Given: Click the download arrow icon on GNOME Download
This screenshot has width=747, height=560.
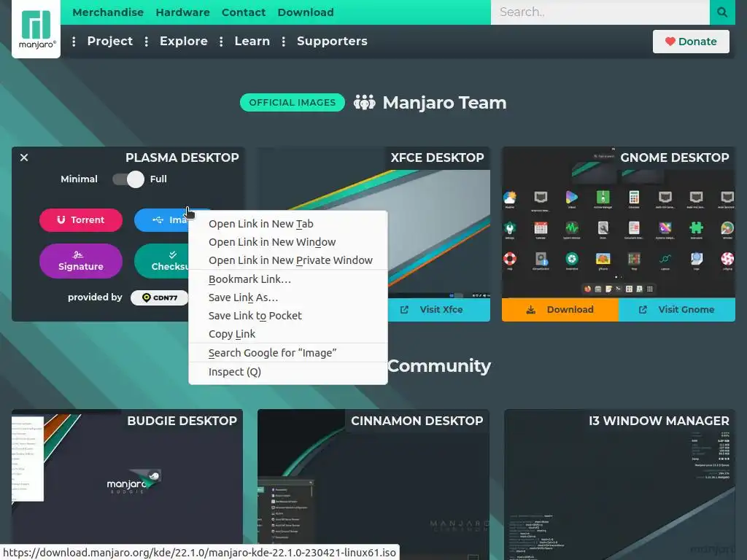Looking at the screenshot, I should (x=531, y=309).
